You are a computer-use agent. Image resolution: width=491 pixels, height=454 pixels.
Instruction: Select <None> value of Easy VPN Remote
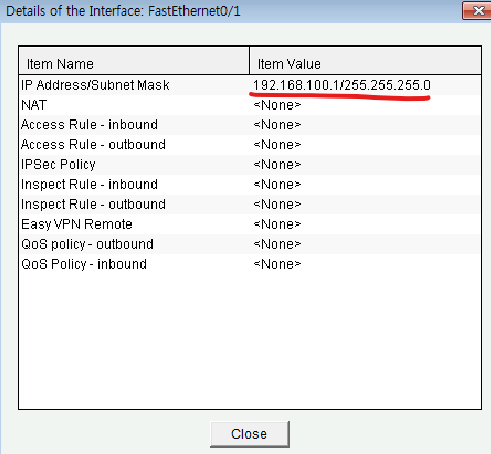click(277, 224)
